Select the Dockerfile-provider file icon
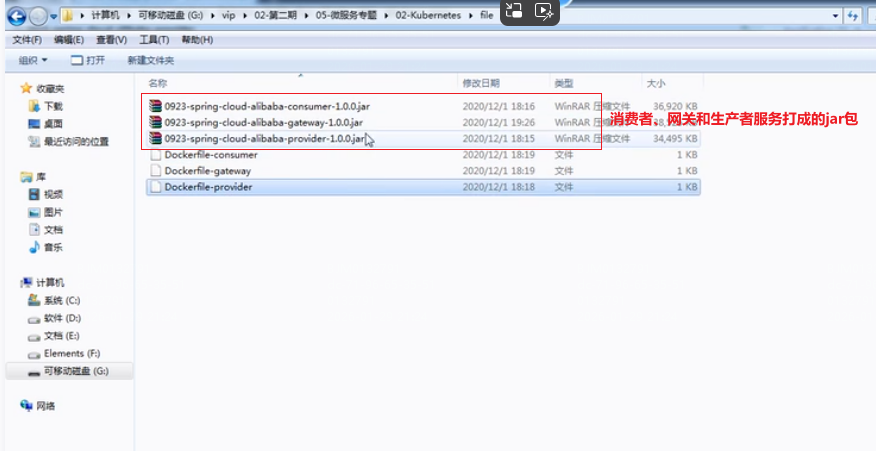 156,187
